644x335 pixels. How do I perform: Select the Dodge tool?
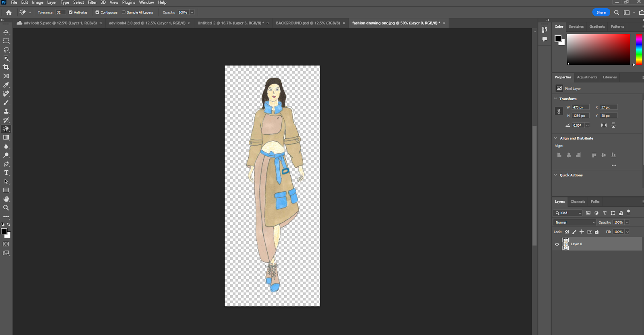coord(6,155)
